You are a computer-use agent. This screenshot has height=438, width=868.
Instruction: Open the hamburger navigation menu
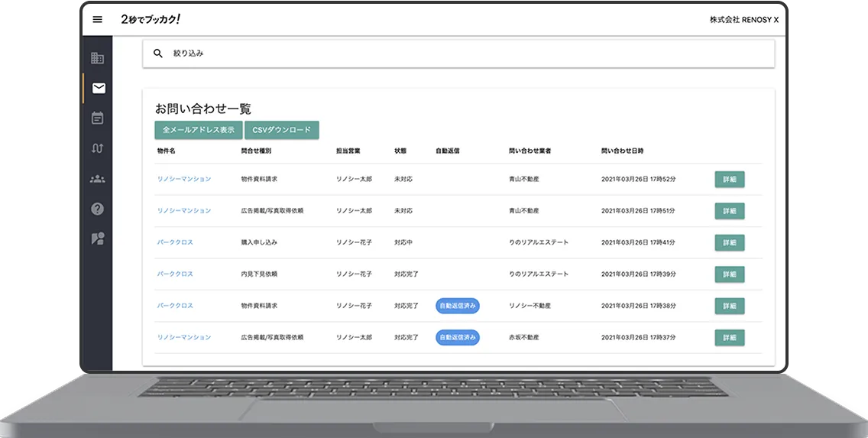coord(98,19)
